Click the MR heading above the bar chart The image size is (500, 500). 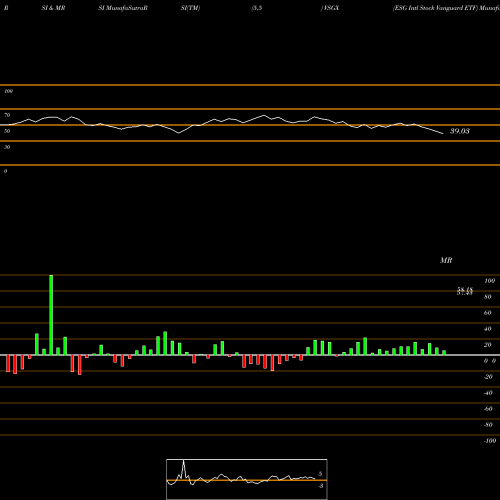[x=446, y=260]
